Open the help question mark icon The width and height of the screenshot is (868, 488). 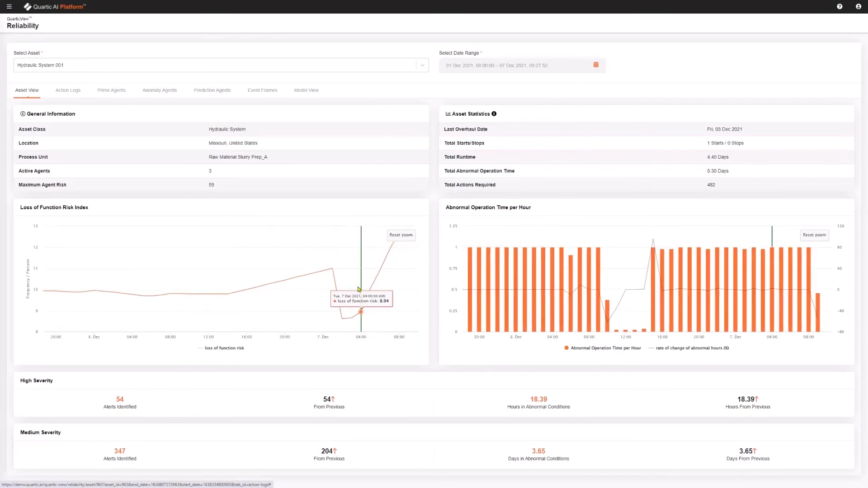pyautogui.click(x=840, y=7)
